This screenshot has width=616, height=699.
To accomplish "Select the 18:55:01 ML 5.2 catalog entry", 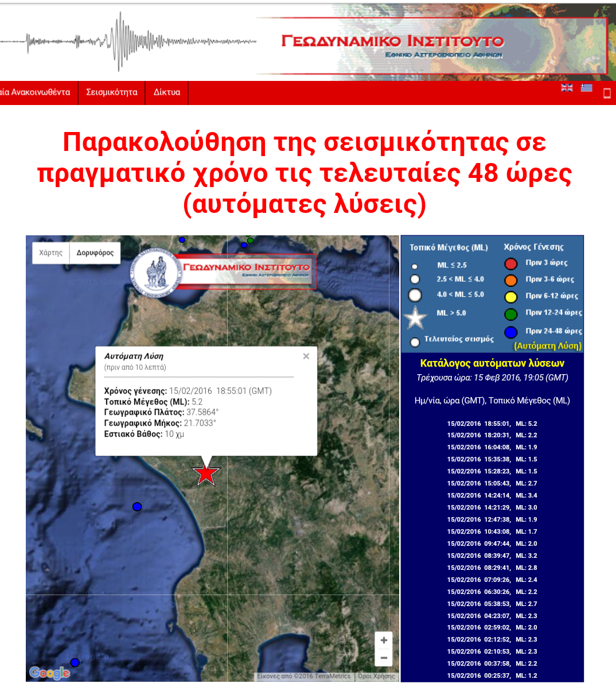I will coord(492,424).
